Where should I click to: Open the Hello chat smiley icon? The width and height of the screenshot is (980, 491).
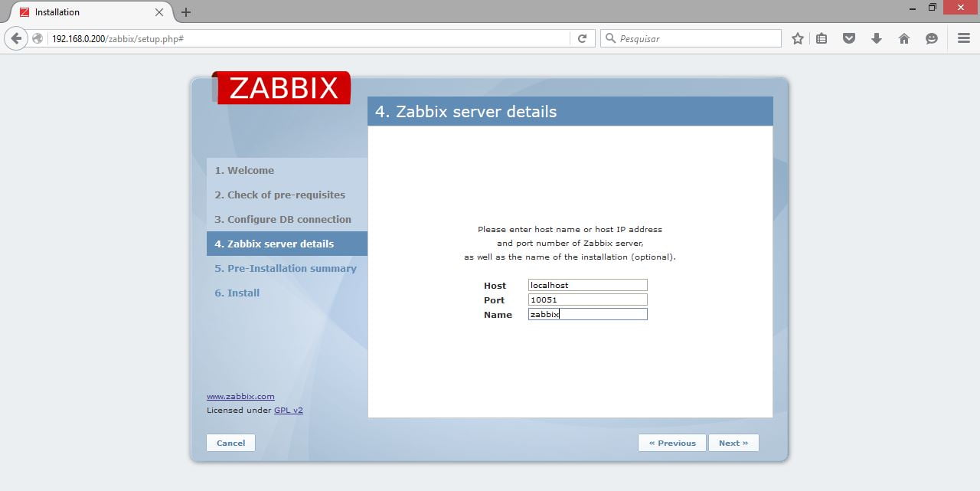pos(932,38)
